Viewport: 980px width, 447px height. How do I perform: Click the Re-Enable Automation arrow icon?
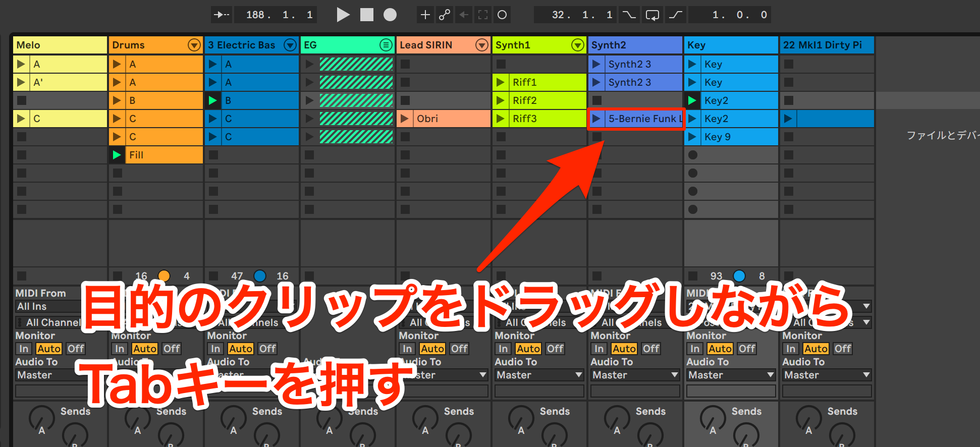[x=464, y=15]
